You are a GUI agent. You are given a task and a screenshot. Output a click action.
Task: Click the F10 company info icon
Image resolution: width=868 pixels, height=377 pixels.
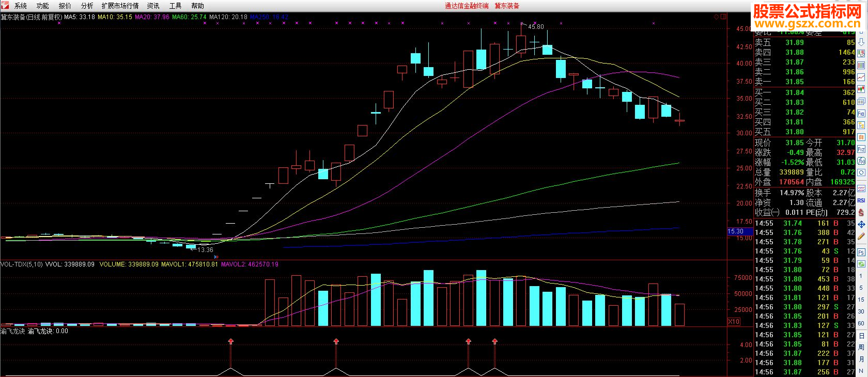coord(861,113)
